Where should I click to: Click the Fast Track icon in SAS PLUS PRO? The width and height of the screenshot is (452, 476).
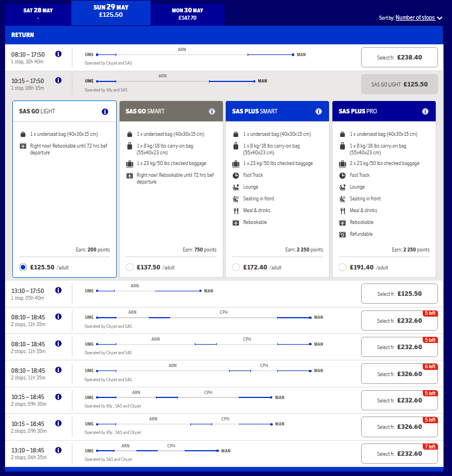343,176
